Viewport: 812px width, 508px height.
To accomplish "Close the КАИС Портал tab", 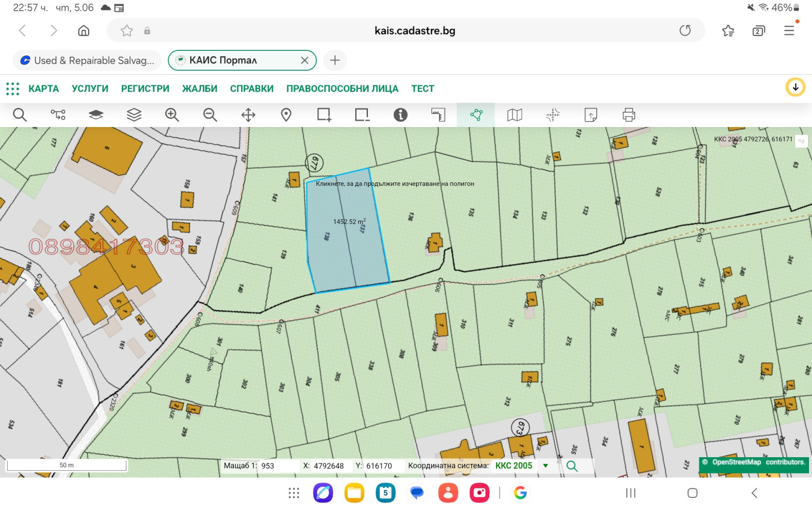I will (x=304, y=60).
